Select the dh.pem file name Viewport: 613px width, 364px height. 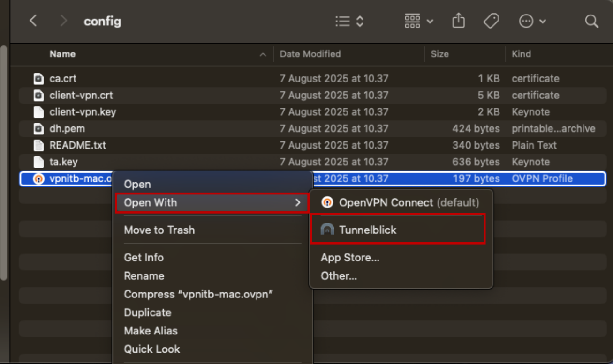pos(67,128)
